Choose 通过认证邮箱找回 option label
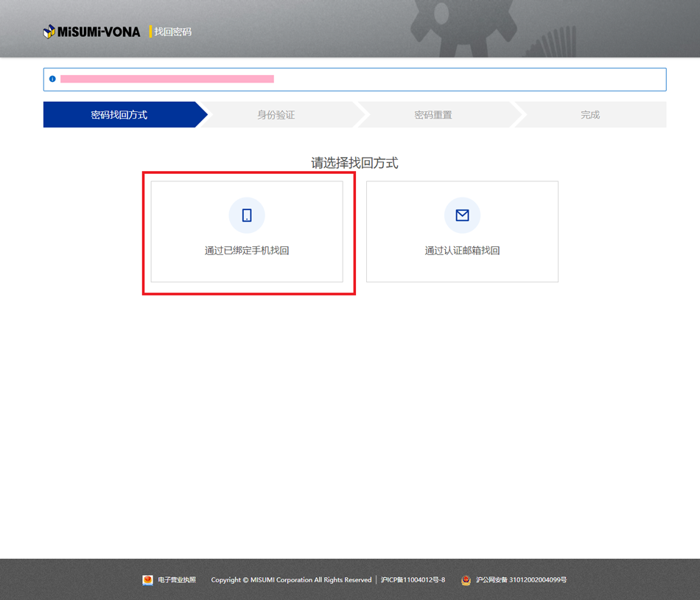This screenshot has height=600, width=700. tap(462, 251)
